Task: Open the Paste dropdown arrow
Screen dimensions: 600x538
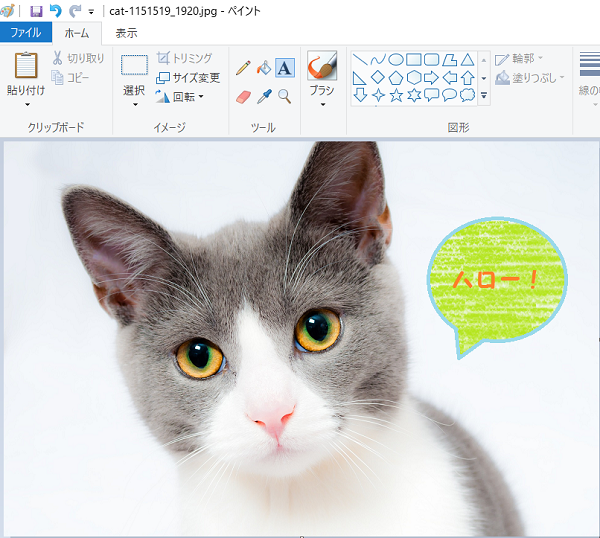Action: point(27,104)
